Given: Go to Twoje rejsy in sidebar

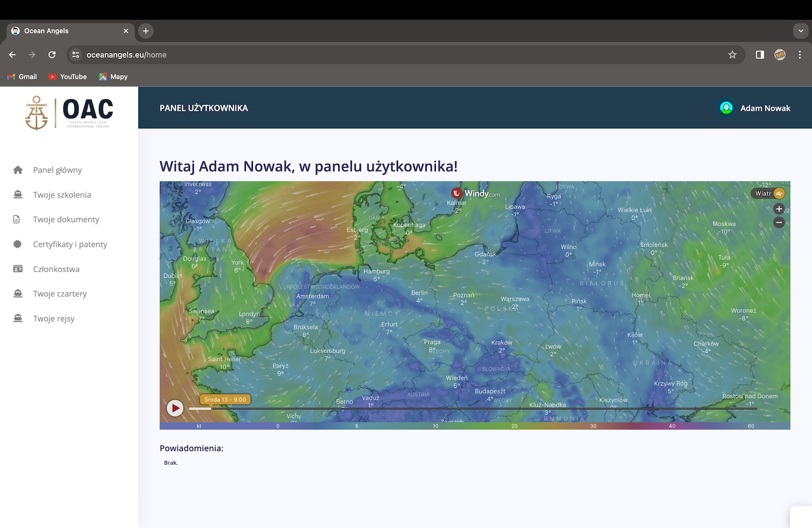Looking at the screenshot, I should [54, 319].
